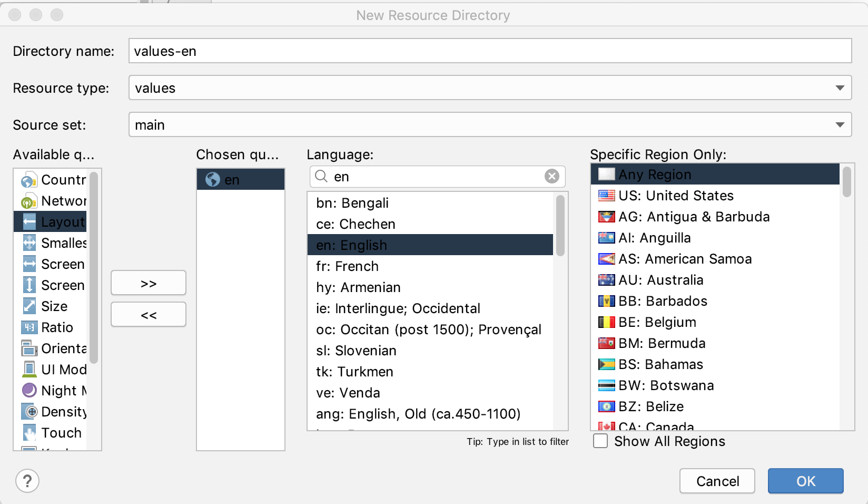Click the Available qualifiers list scrollbar
868x504 pixels.
coord(94,267)
